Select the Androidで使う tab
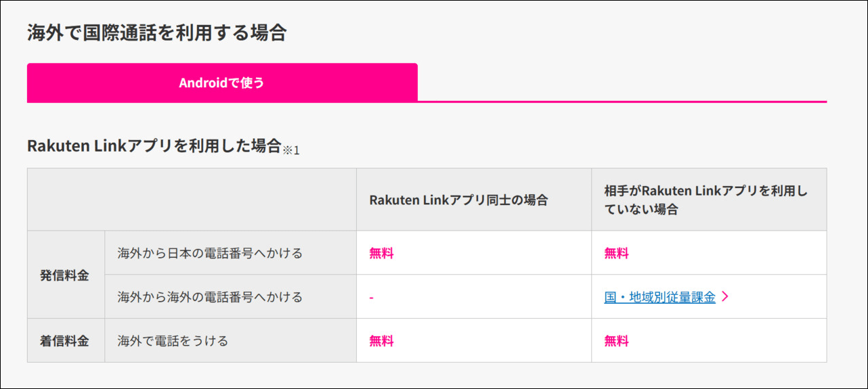 pyautogui.click(x=222, y=83)
